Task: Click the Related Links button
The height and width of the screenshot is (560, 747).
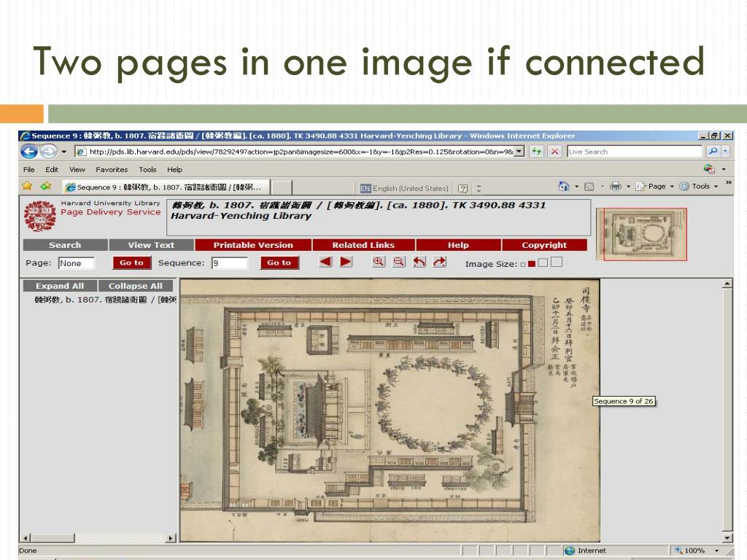Action: tap(363, 245)
